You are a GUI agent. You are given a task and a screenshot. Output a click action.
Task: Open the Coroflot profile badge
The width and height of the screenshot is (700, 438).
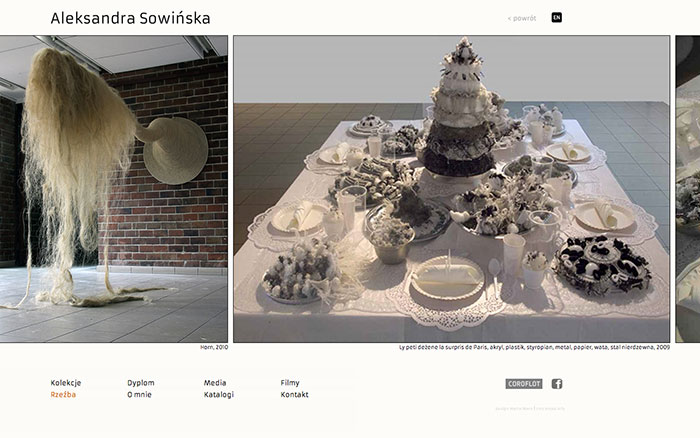click(x=524, y=384)
